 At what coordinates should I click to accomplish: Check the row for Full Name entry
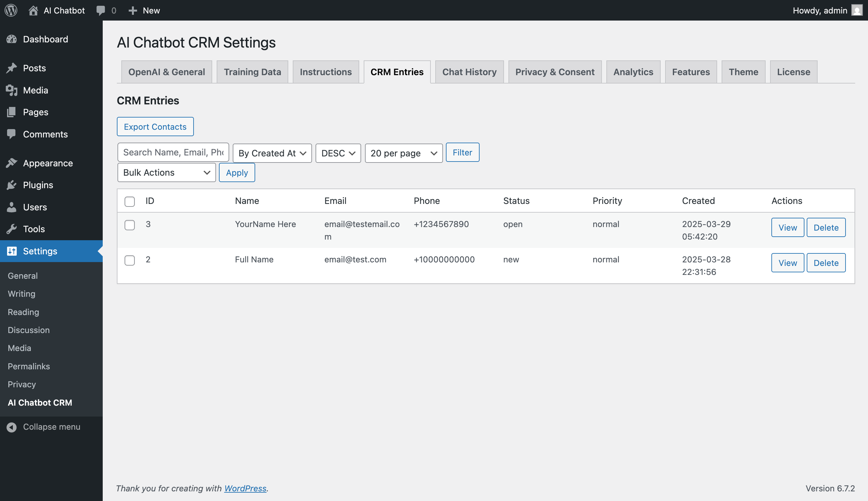pos(130,260)
